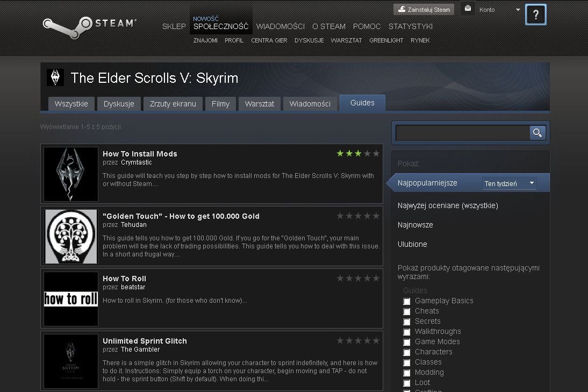Switch to the Dyskusje hub tab
588x392 pixels.
tap(119, 104)
